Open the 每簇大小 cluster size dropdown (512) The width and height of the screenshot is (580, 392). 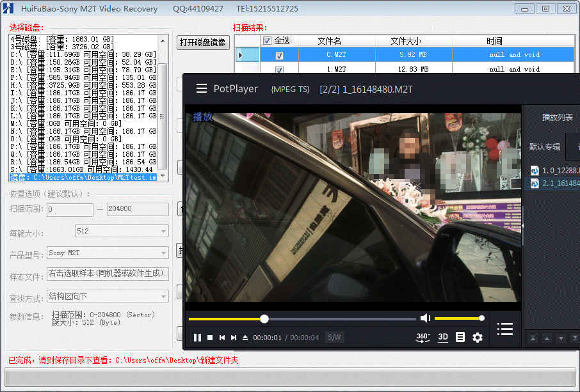(x=163, y=231)
